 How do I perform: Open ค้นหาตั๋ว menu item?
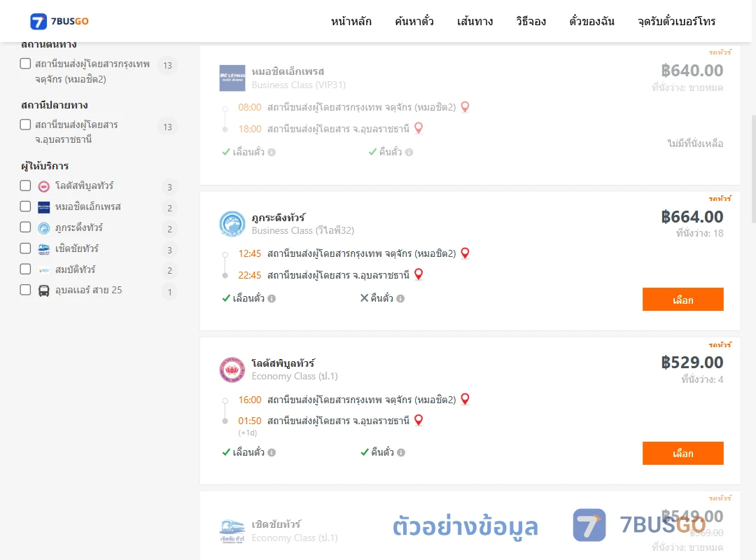pos(414,21)
